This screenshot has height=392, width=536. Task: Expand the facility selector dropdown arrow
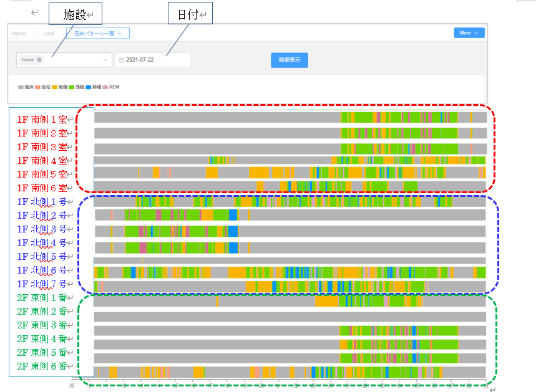point(105,60)
